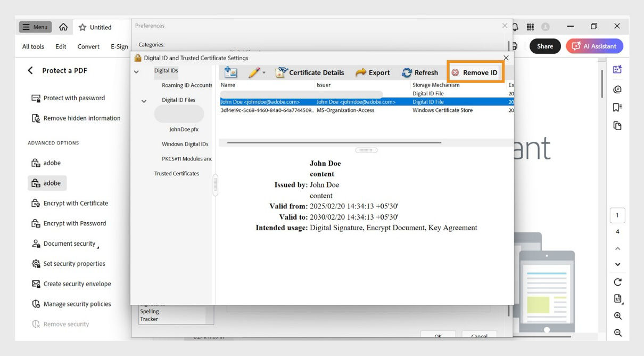
Task: Open the pencil icon's dropdown arrow
Action: [265, 72]
